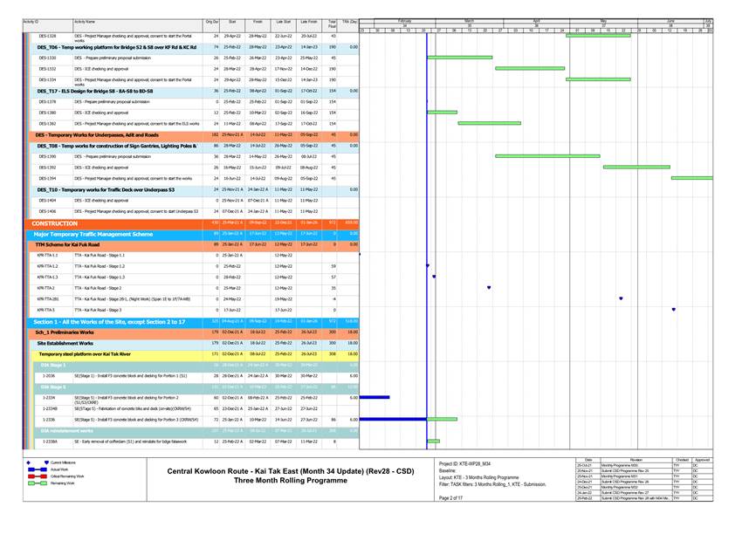
Task: Click the Late Finish column header
Action: click(x=309, y=20)
